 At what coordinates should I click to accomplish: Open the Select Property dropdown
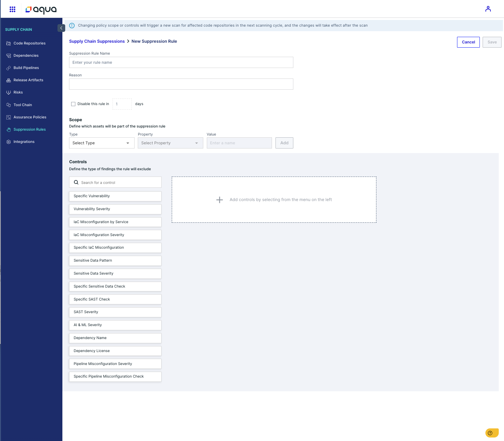(170, 143)
